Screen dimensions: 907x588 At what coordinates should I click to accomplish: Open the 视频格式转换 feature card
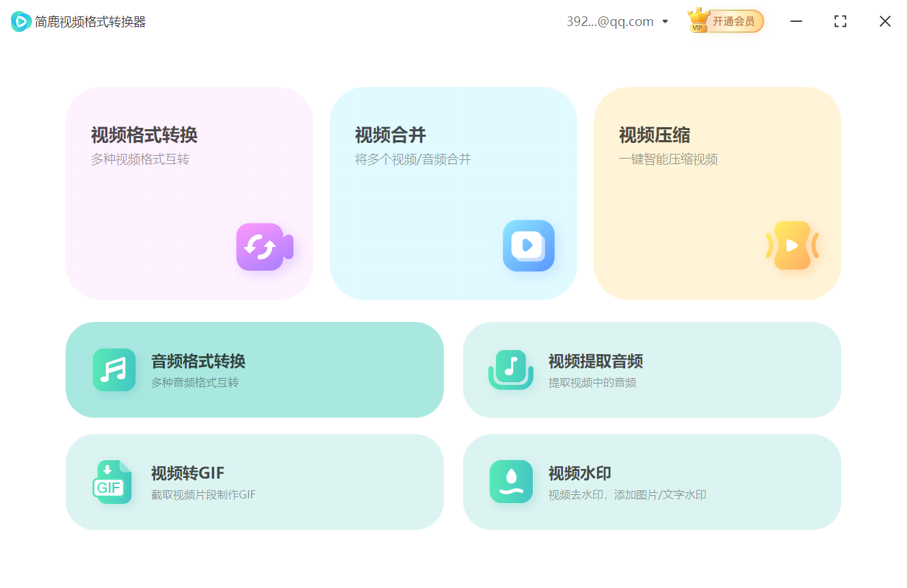tap(189, 193)
